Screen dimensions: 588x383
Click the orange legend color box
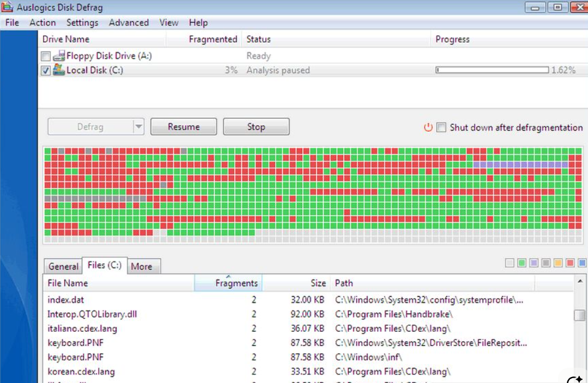tap(557, 263)
